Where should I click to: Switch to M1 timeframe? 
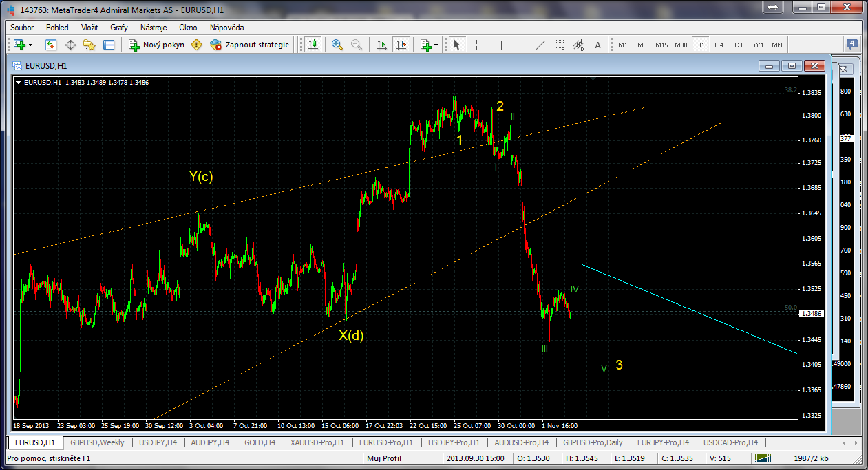623,45
